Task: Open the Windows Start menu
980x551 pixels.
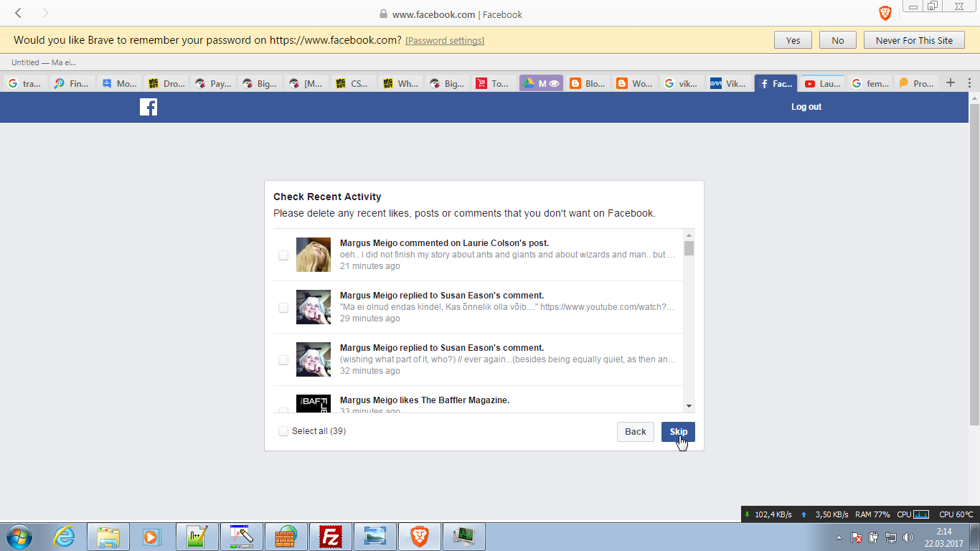Action: [19, 537]
